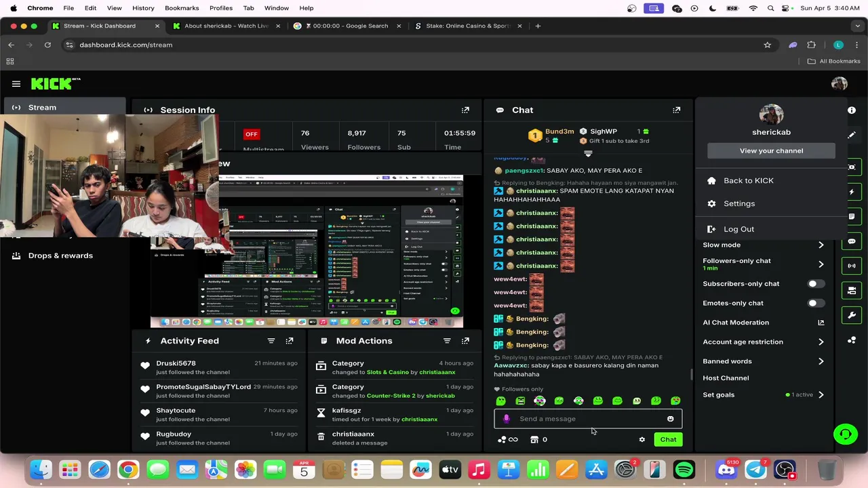Bookmark this page with the star icon
Image resolution: width=868 pixels, height=488 pixels.
[768, 45]
